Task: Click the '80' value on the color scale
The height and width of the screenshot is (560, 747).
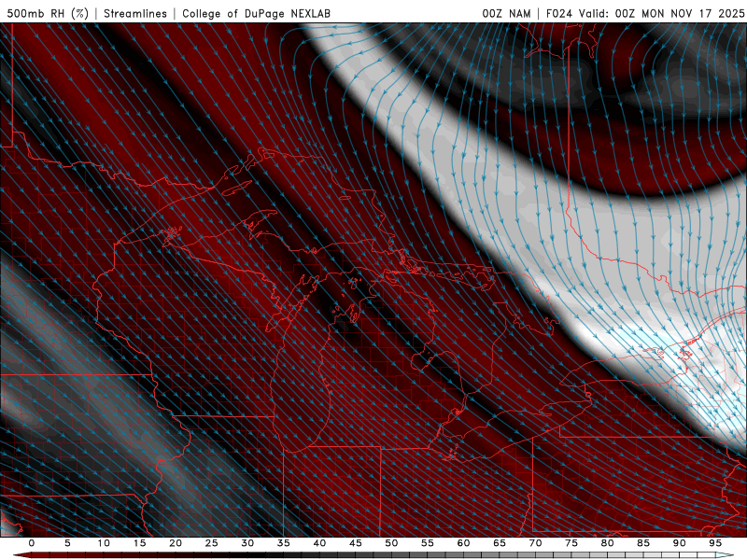Action: point(608,543)
